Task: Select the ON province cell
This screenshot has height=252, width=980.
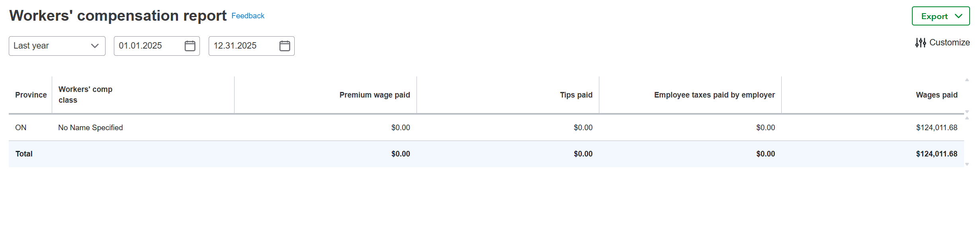Action: coord(21,127)
